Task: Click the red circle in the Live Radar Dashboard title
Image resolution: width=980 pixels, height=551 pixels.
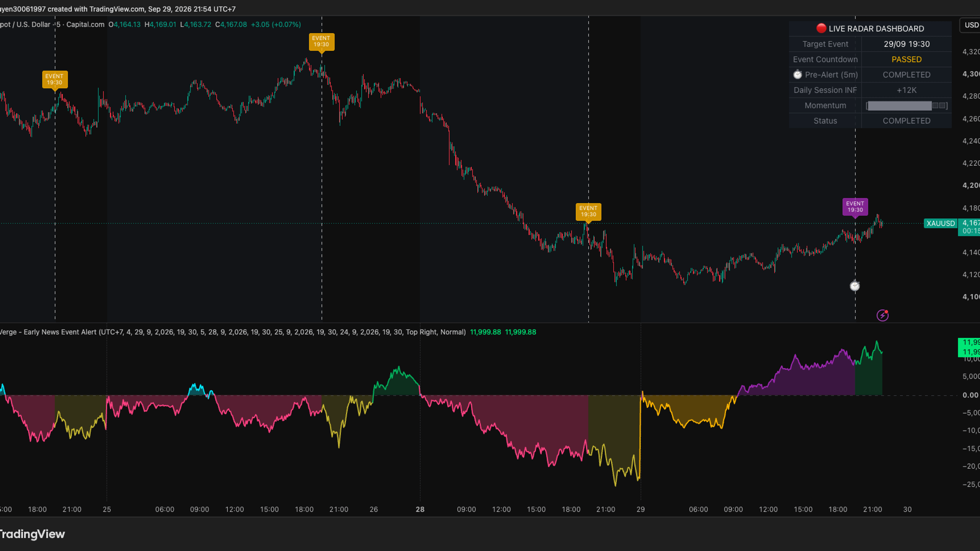Action: click(821, 28)
